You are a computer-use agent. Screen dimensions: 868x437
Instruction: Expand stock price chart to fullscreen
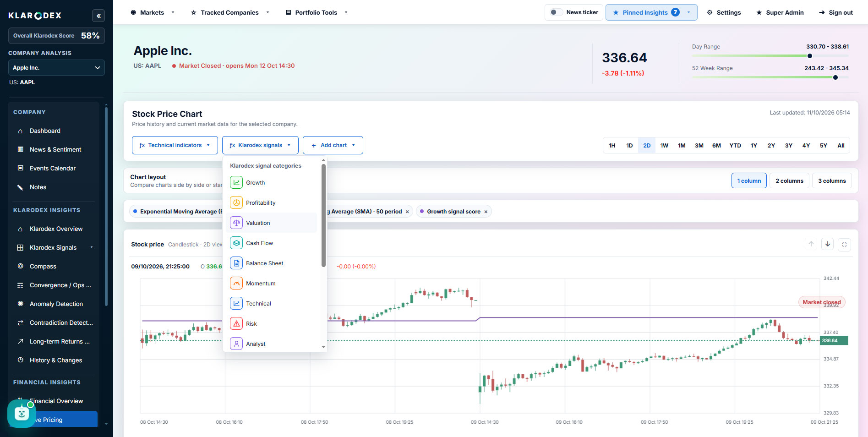[844, 244]
